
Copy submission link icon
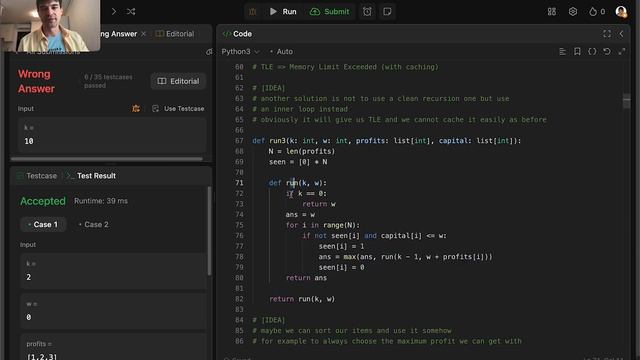click(x=209, y=52)
